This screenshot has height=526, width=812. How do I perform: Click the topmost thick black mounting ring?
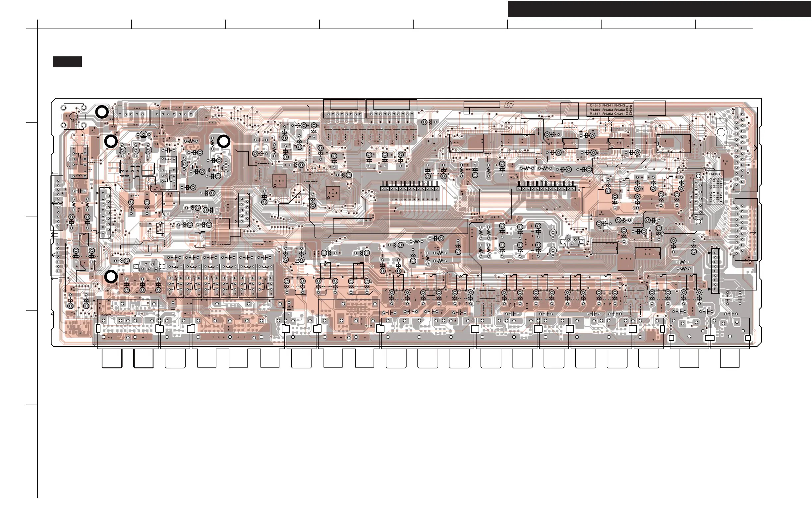(x=102, y=112)
